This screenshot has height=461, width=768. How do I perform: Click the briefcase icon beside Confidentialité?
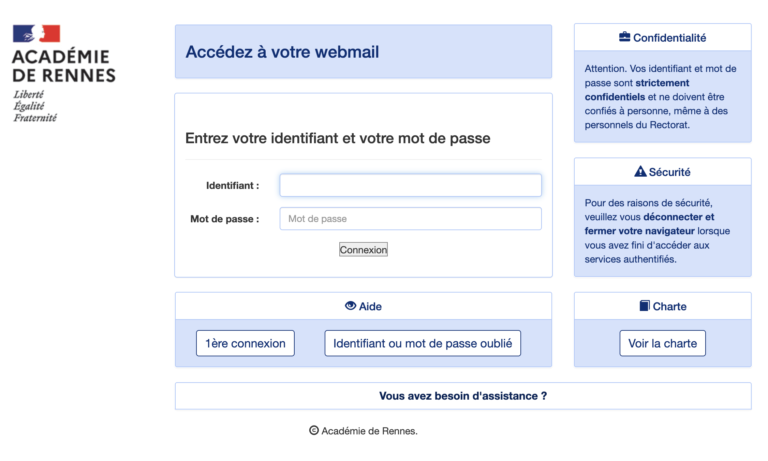pyautogui.click(x=625, y=38)
